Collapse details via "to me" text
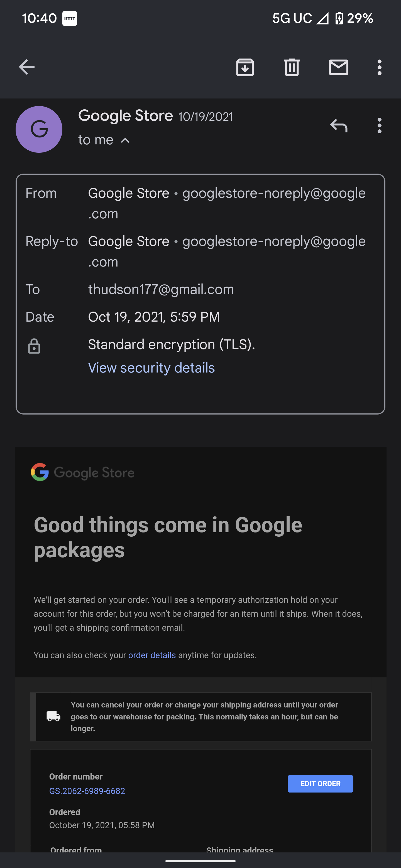The height and width of the screenshot is (868, 401). tap(96, 140)
